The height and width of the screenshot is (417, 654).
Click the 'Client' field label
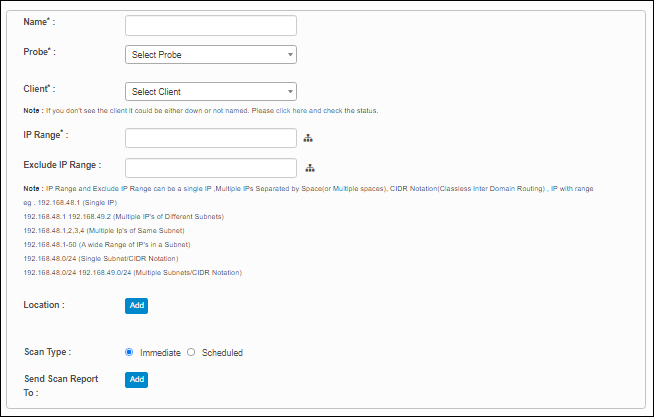coord(39,88)
